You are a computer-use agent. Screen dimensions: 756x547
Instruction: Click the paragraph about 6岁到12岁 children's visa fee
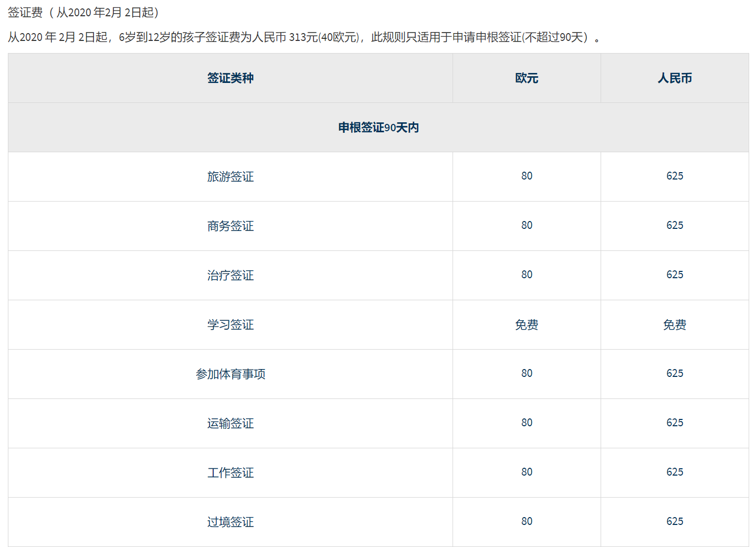(304, 37)
